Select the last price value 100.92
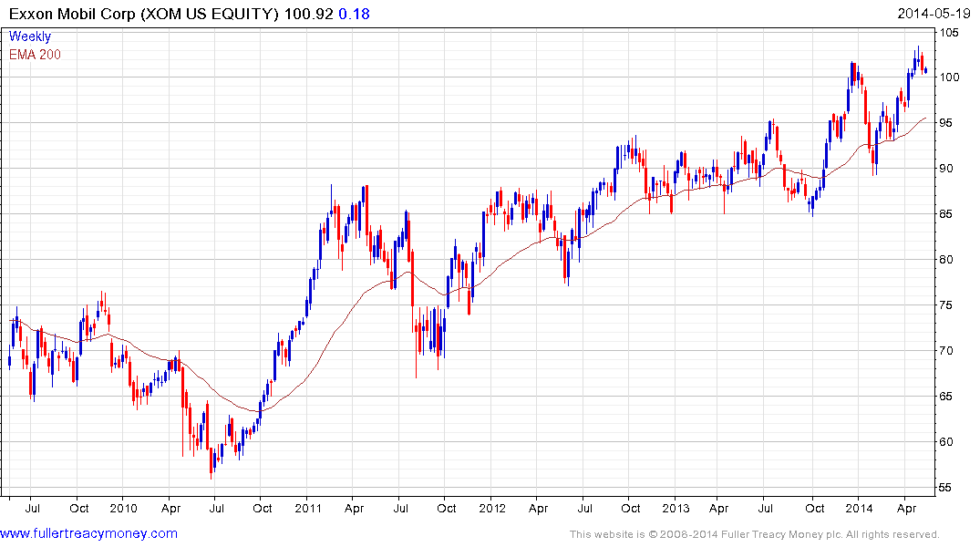Image resolution: width=980 pixels, height=547 pixels. click(x=309, y=14)
